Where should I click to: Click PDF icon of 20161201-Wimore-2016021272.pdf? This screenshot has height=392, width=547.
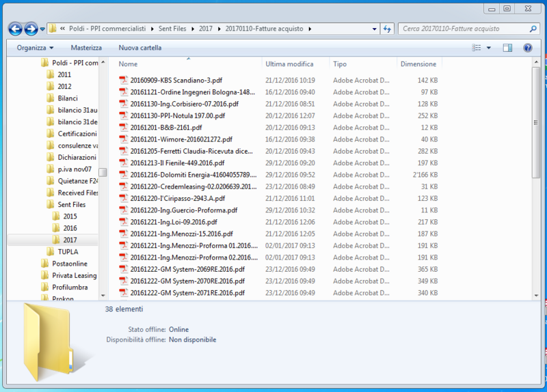(x=123, y=139)
